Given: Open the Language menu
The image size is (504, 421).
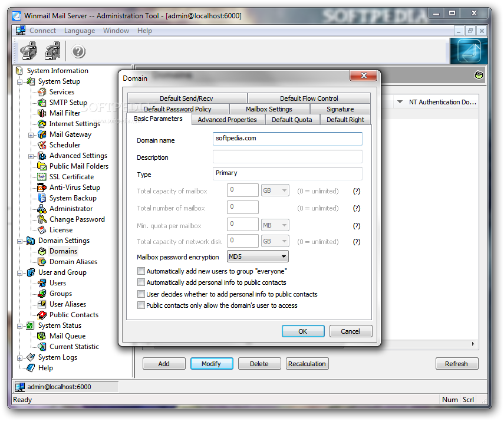Looking at the screenshot, I should pos(80,31).
